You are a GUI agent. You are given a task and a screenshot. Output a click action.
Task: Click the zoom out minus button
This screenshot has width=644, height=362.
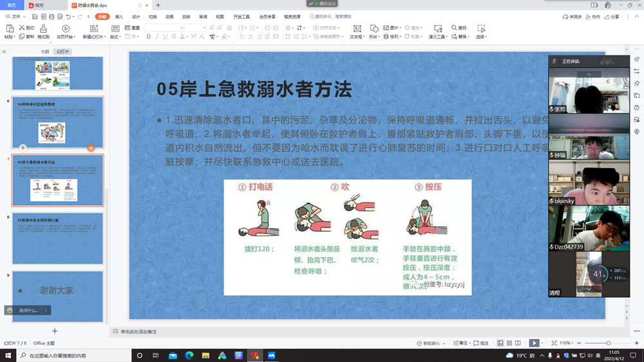[x=579, y=343]
